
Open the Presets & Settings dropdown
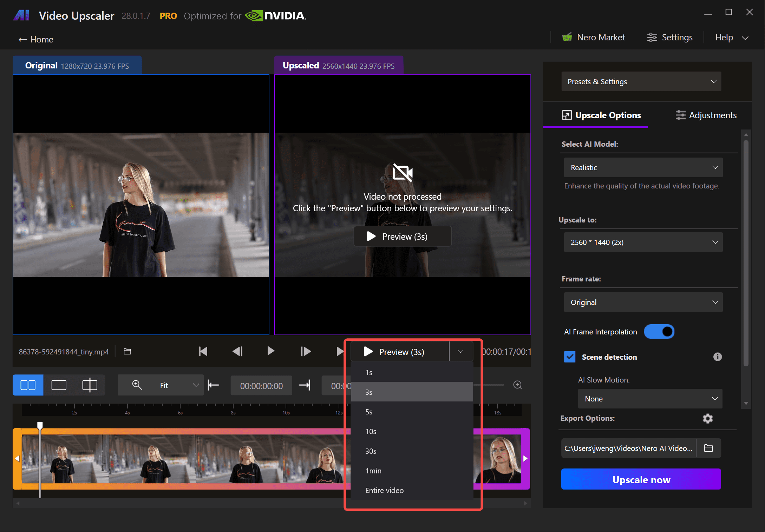(x=641, y=81)
